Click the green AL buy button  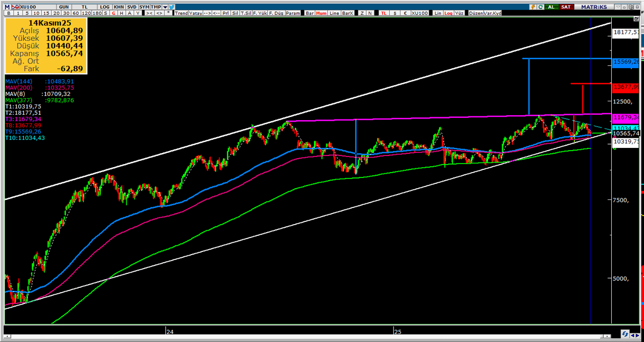coord(551,6)
